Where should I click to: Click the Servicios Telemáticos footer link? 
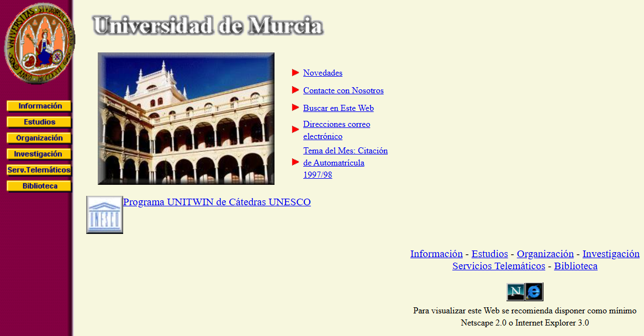(x=498, y=266)
